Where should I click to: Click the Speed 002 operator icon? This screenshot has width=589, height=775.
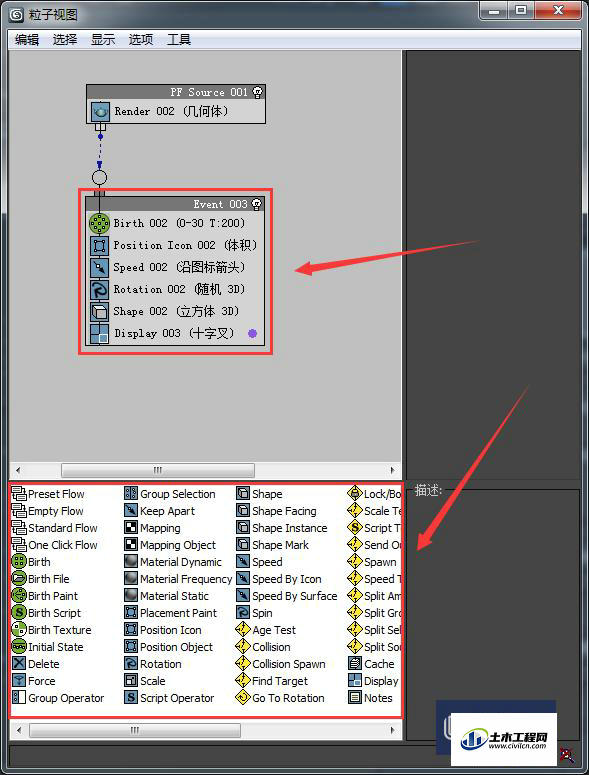click(99, 268)
